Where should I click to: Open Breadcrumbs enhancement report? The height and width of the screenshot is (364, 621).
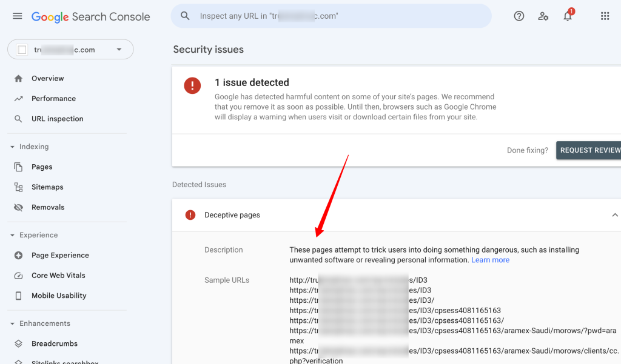click(x=55, y=343)
